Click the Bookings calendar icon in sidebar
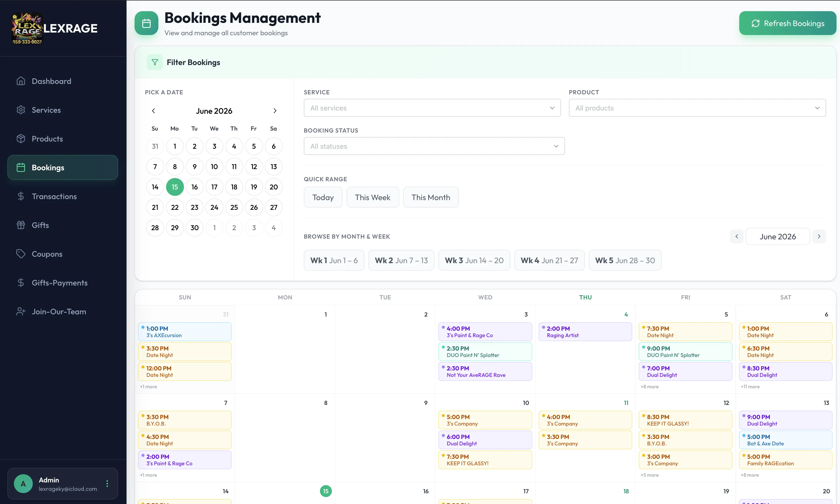 [x=21, y=167]
